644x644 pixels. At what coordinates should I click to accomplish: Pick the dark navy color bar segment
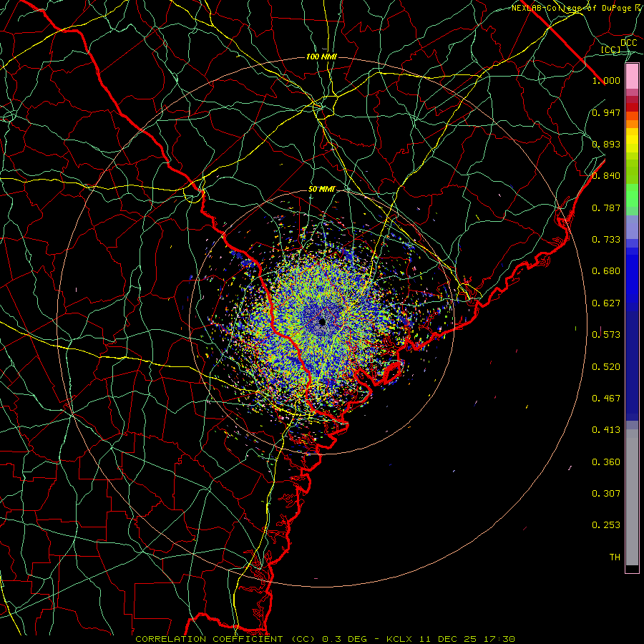632,366
